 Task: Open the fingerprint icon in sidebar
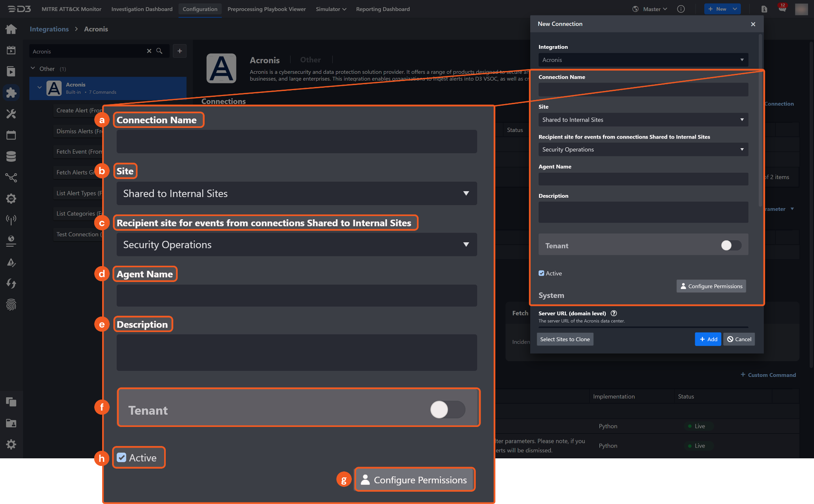pos(11,305)
